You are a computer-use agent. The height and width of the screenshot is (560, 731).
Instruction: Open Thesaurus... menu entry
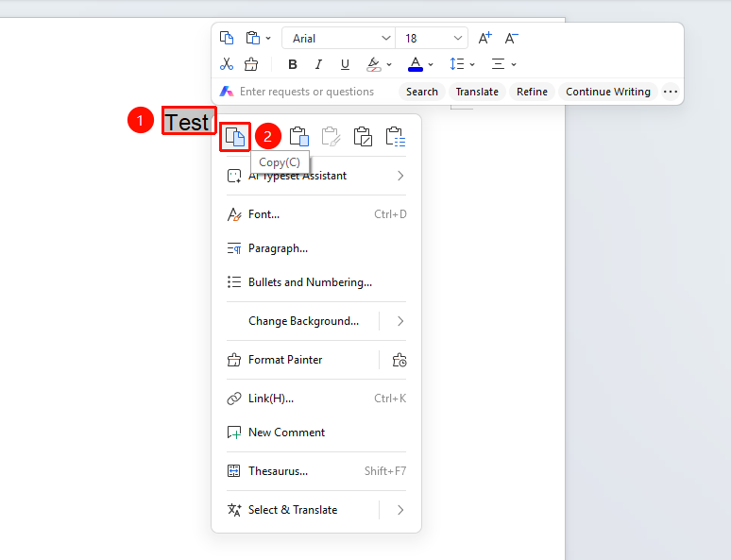[316, 471]
